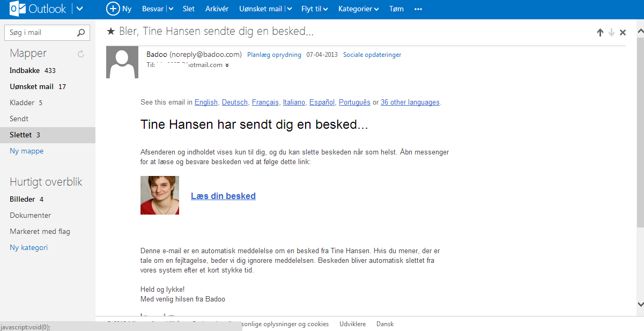The image size is (644, 331).
Task: Click Tøm to empty the folder
Action: pos(396,9)
